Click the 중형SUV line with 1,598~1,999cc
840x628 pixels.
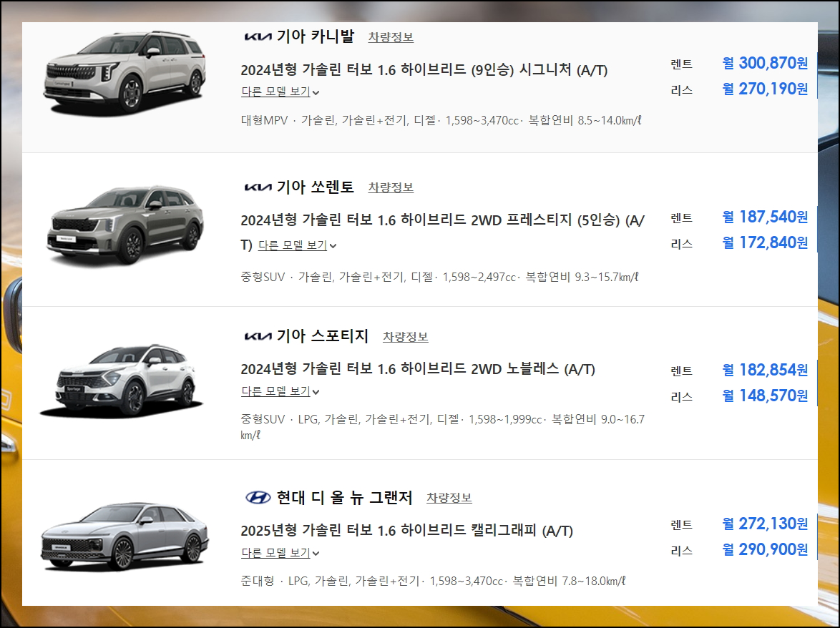coord(442,427)
